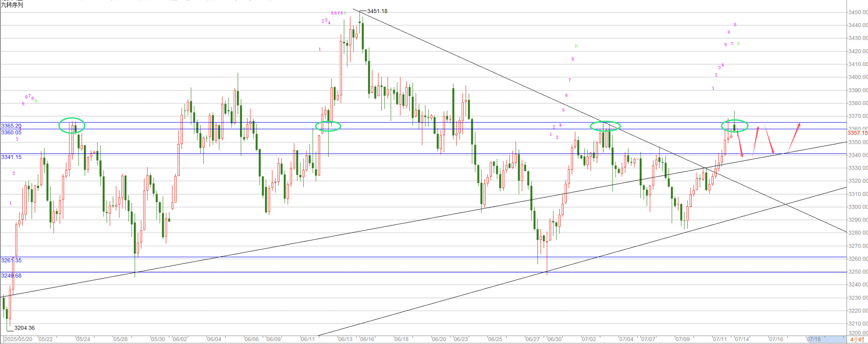Click the 05/30 date label
Image resolution: width=868 pixels, height=344 pixels.
pyautogui.click(x=158, y=339)
